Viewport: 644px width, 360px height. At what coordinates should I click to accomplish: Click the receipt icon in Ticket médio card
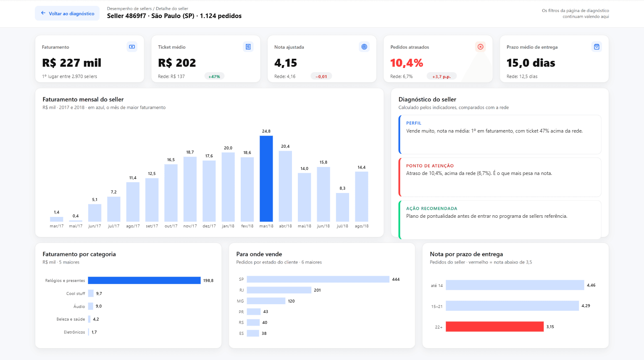[x=248, y=47]
